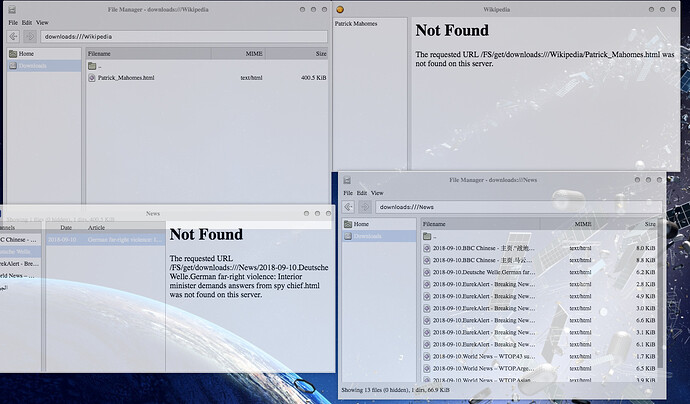Click Home icon in News file manager sidebar
Image resolution: width=690 pixels, height=404 pixels.
click(x=348, y=224)
